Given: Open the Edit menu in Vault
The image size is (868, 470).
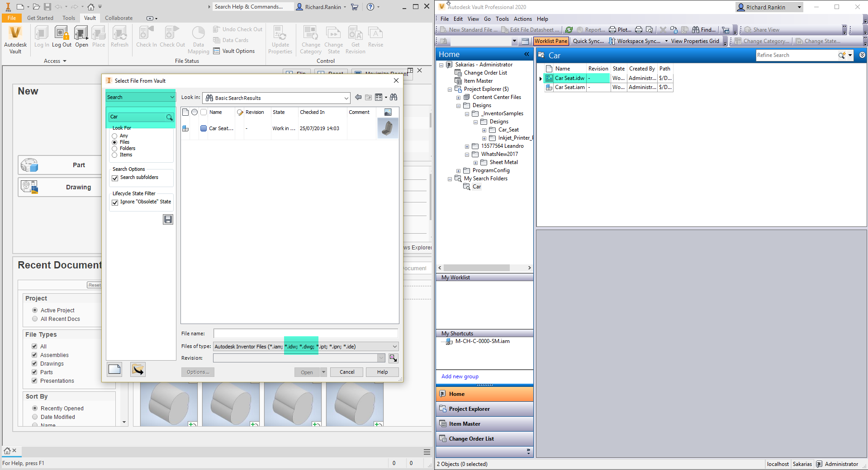Looking at the screenshot, I should coord(458,19).
